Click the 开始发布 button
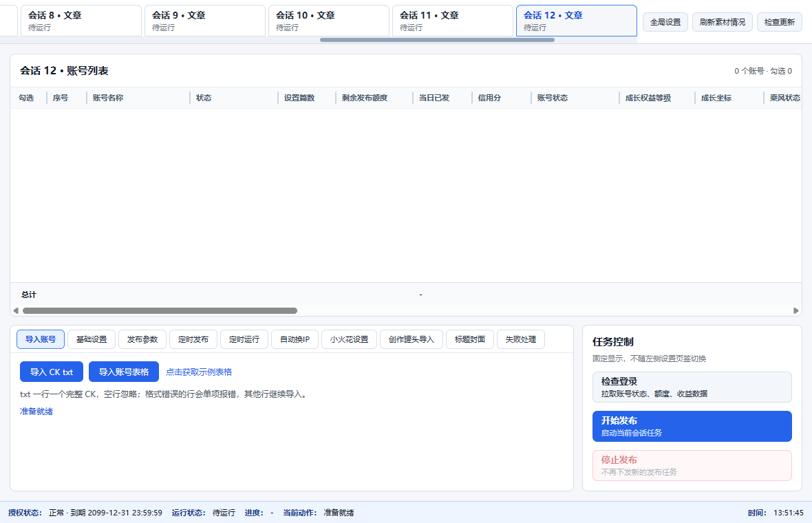Image resolution: width=812 pixels, height=523 pixels. (692, 426)
